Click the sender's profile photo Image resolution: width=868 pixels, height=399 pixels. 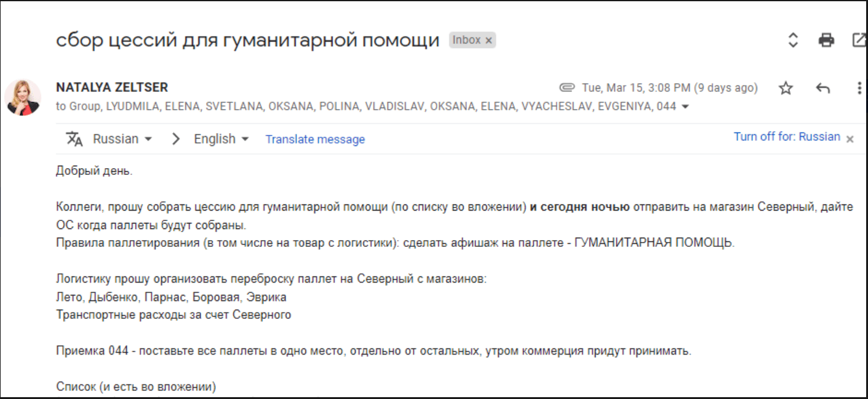[23, 97]
